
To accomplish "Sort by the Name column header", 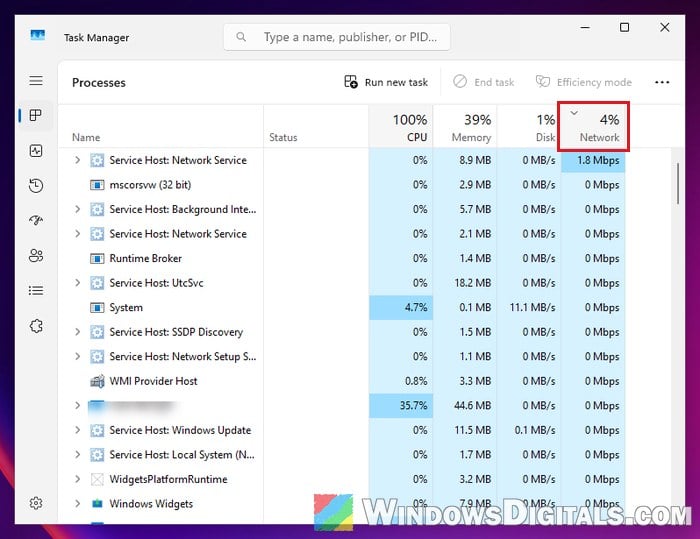I will (161, 126).
